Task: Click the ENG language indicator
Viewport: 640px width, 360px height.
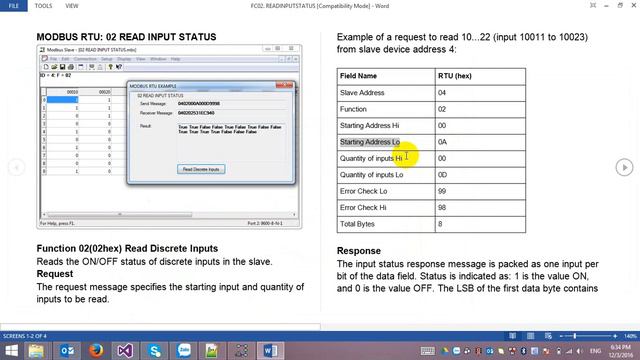Action: coord(595,351)
